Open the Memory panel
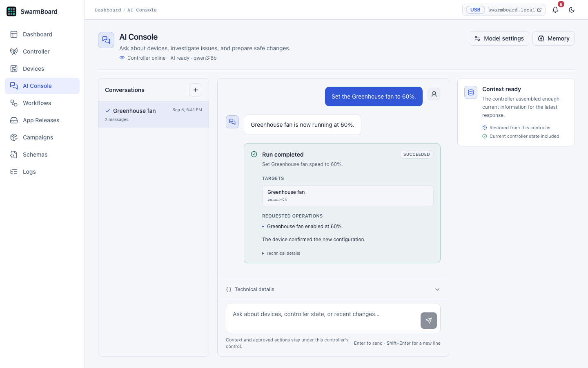Viewport: 588px width, 368px height. 554,38
